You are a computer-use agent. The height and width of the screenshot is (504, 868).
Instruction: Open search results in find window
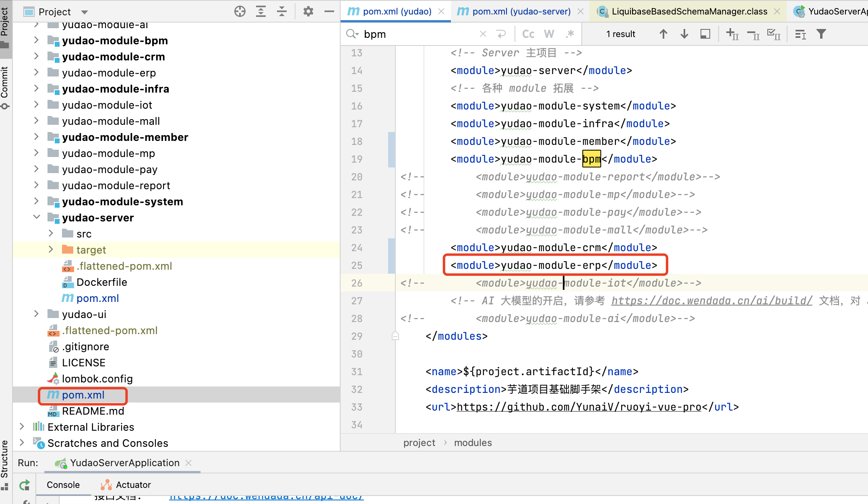pos(705,34)
